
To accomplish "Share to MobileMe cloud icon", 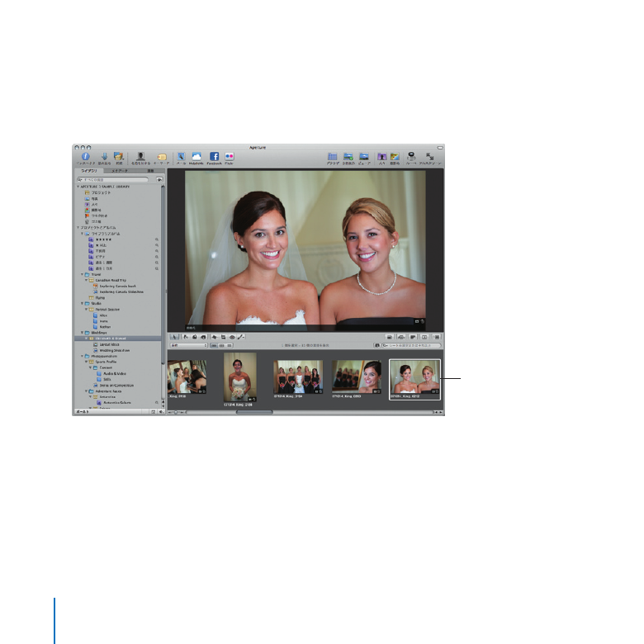I will (197, 157).
